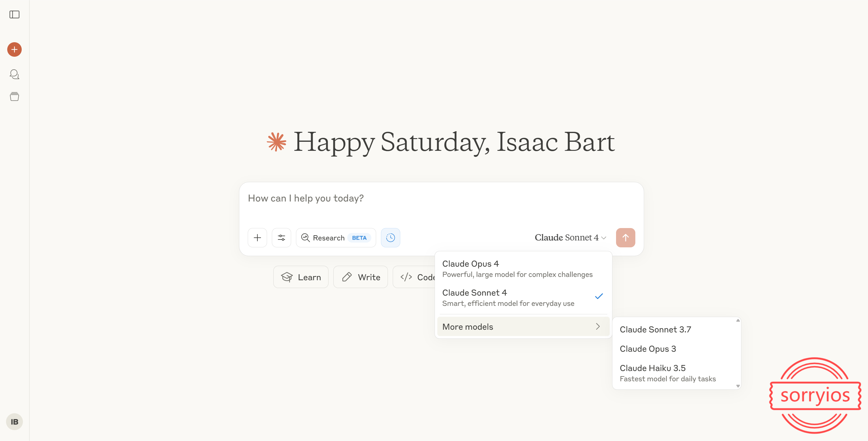Choose Claude Haiku 3.5 model
This screenshot has height=441, width=868.
tap(675, 373)
